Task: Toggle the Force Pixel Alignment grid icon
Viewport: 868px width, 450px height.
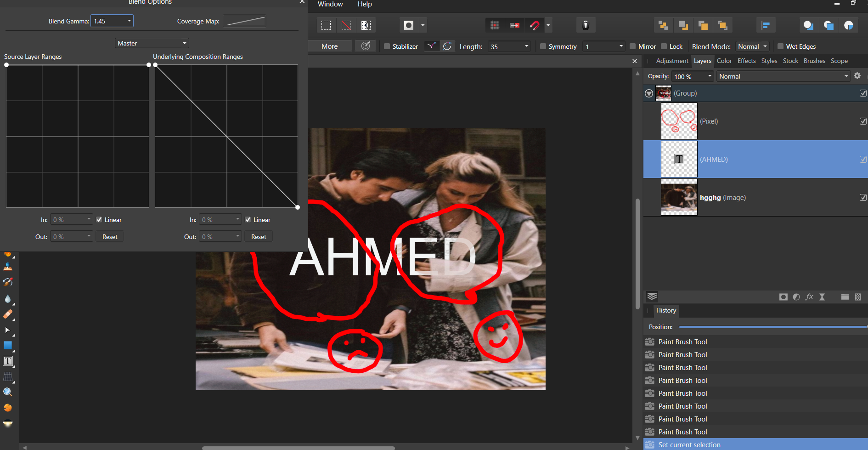Action: click(495, 25)
